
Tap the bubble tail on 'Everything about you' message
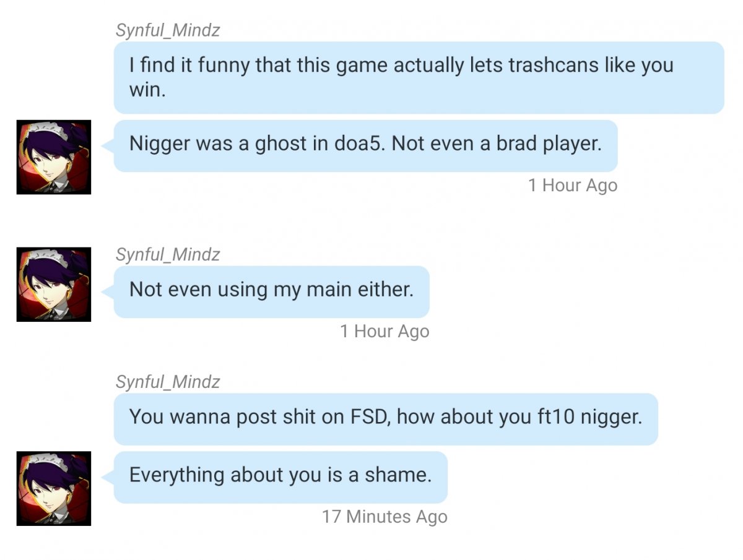(108, 476)
